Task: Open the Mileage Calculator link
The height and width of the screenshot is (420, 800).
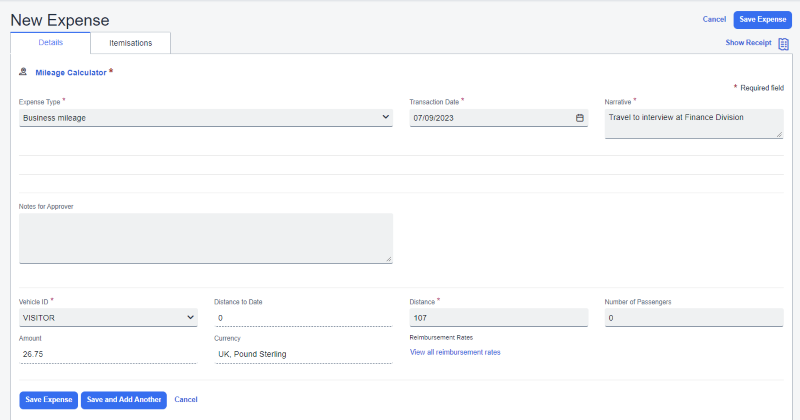Action: point(70,72)
